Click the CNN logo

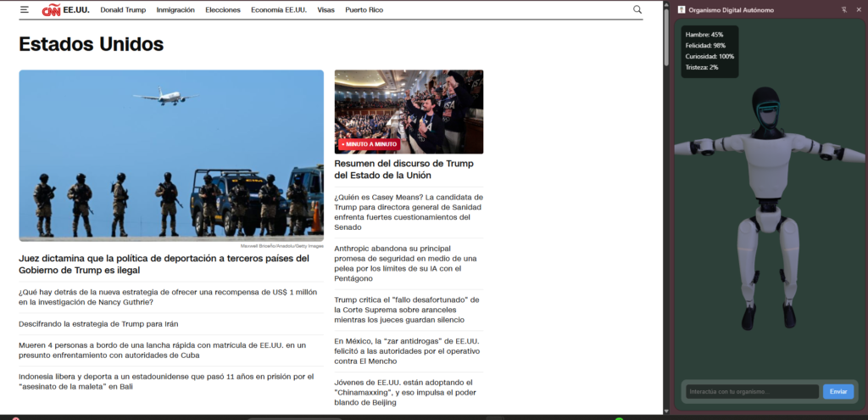click(52, 10)
